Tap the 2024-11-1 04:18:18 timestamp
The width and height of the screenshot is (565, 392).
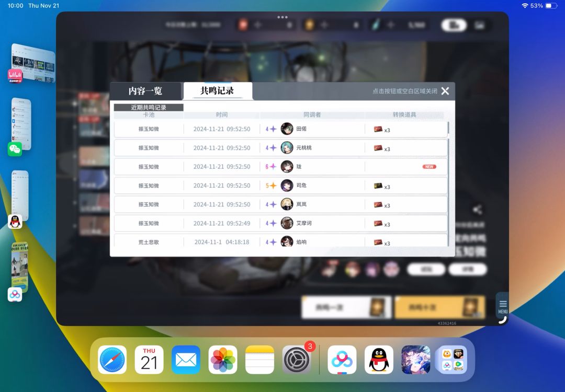pos(222,242)
